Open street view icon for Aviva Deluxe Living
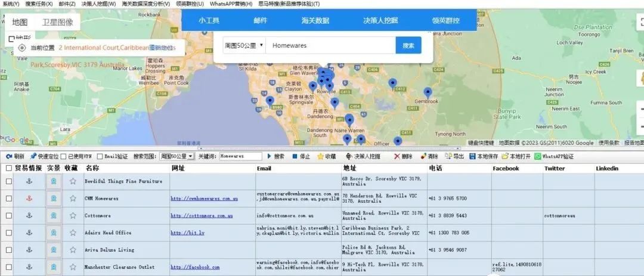 [x=54, y=250]
